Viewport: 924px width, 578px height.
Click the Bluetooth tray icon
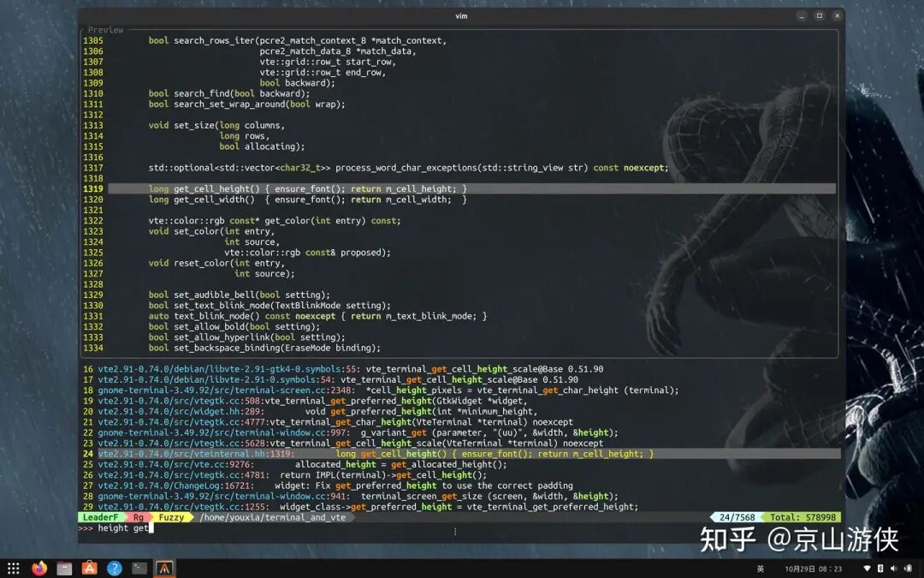tap(880, 569)
